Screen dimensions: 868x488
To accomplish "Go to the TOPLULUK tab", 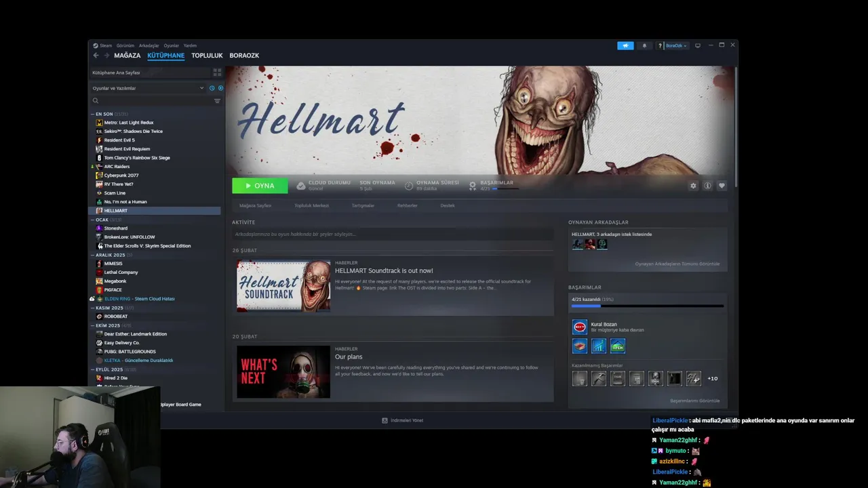I will (207, 56).
